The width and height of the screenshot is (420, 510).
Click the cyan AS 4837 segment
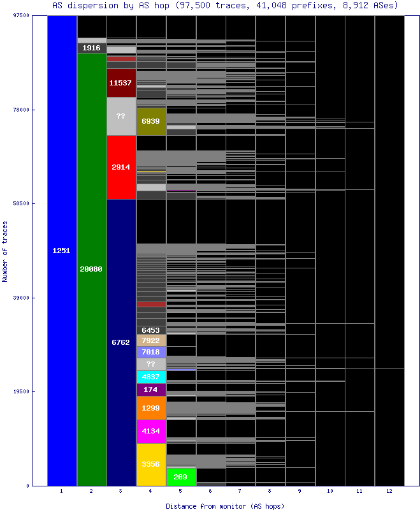coord(151,377)
